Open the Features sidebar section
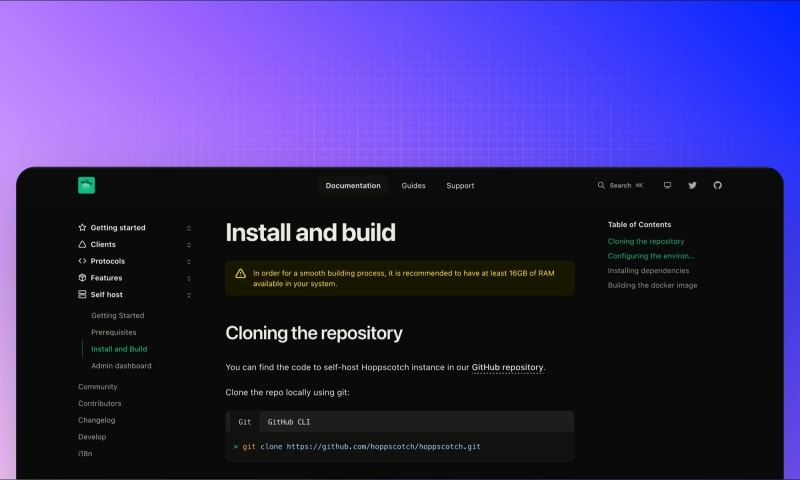This screenshot has width=800, height=480. [106, 277]
